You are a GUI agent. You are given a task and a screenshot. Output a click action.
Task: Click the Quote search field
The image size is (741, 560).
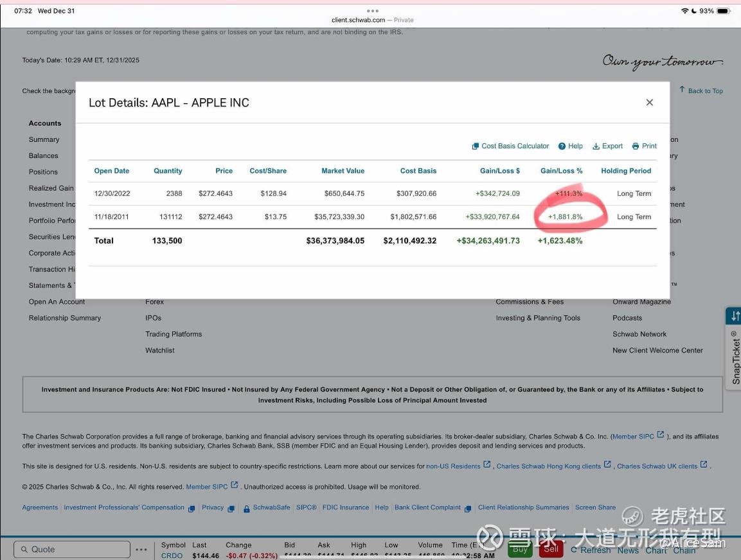pyautogui.click(x=72, y=550)
